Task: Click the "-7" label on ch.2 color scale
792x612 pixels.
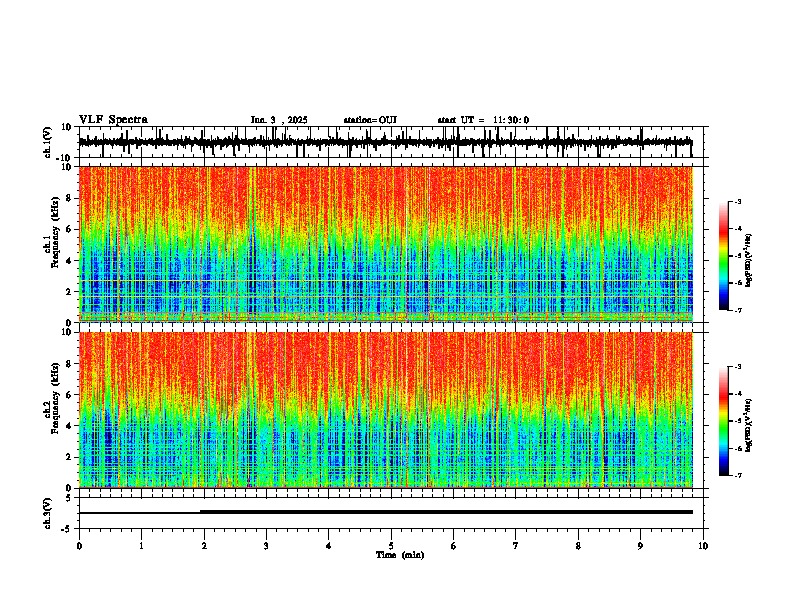Action: point(737,475)
